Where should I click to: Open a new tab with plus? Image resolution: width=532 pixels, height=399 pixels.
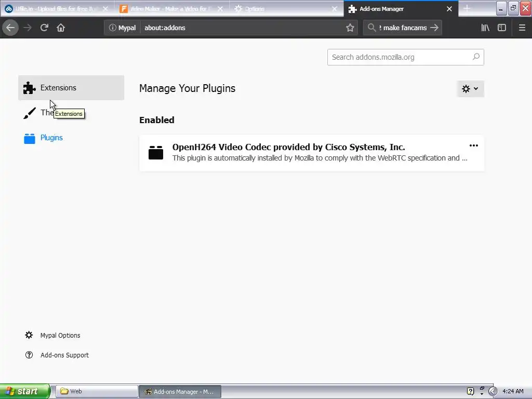(467, 8)
